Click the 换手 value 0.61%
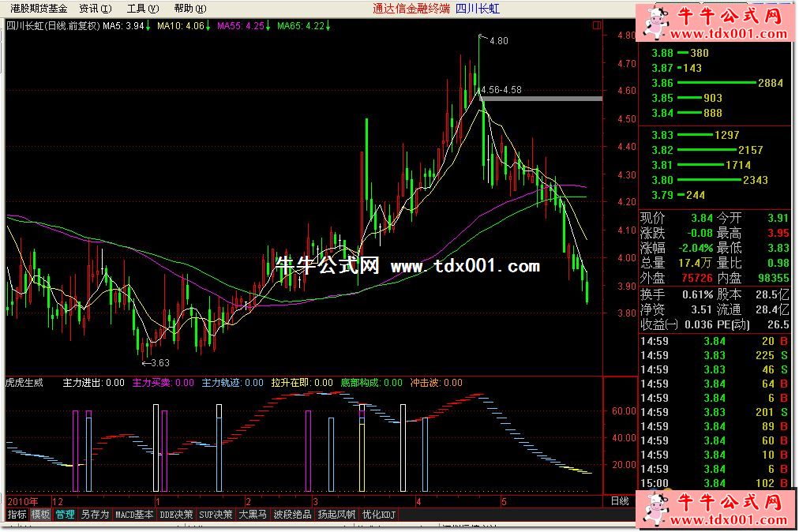The width and height of the screenshot is (799, 532). tap(698, 294)
